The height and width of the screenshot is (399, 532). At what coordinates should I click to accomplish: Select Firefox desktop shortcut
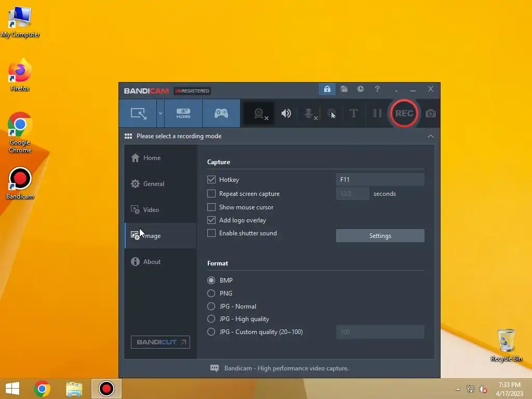click(x=20, y=75)
